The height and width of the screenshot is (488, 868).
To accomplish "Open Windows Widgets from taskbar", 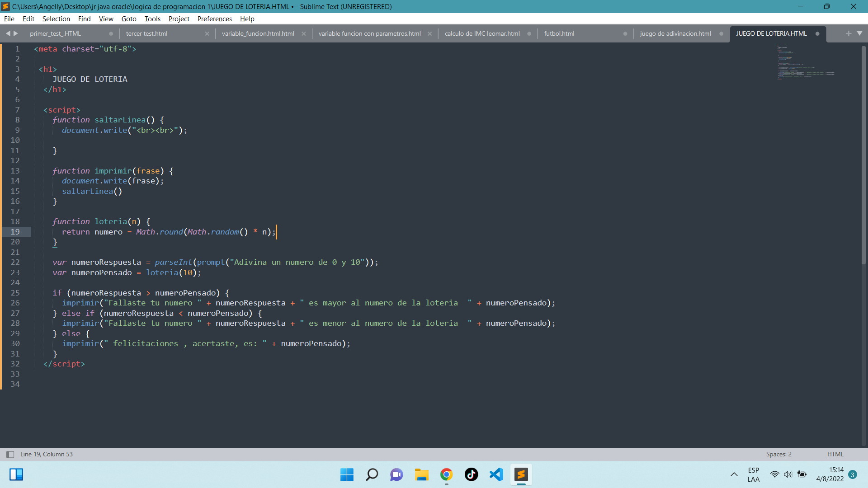I will 16,474.
